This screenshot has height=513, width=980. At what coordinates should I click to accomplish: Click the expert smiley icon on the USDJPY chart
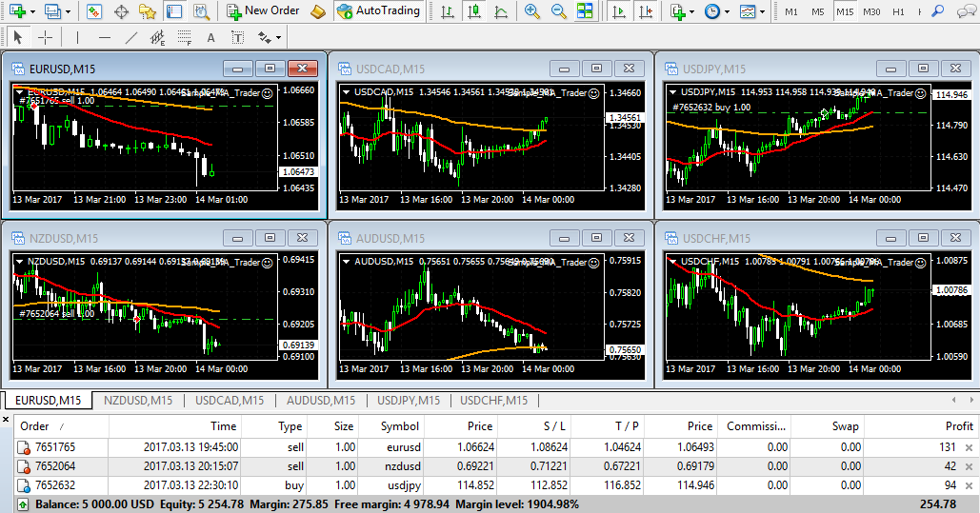click(920, 93)
